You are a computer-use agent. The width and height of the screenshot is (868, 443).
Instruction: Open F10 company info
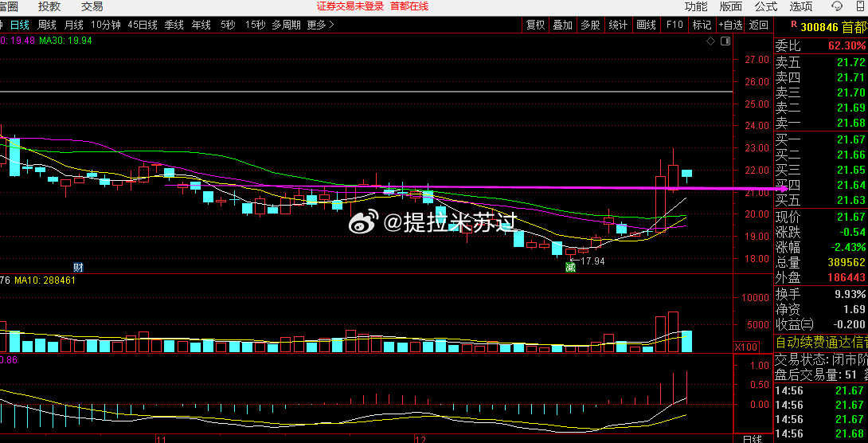coord(674,25)
